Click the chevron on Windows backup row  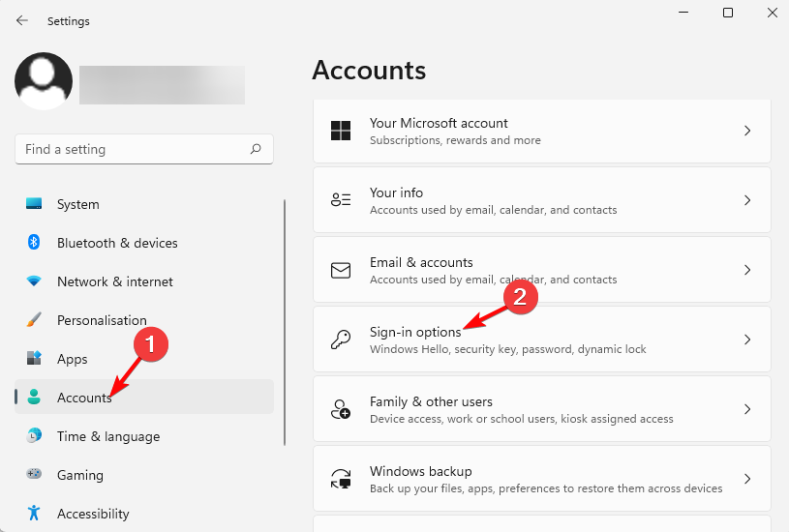coord(747,479)
